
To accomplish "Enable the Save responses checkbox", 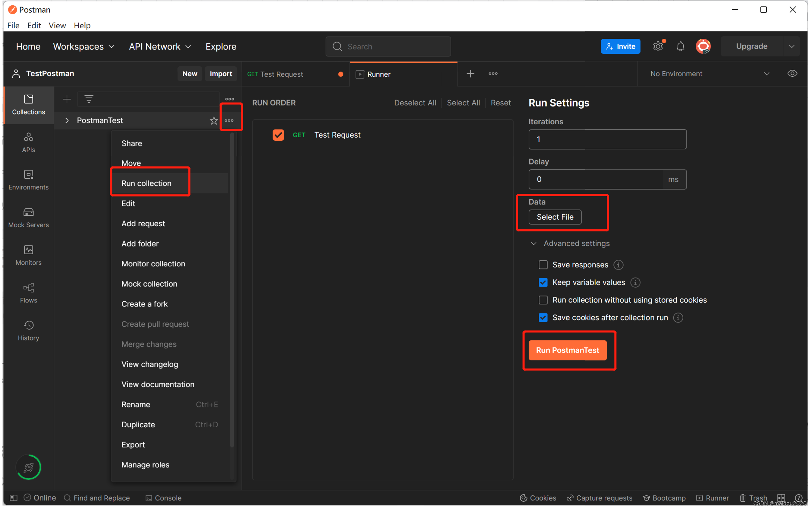I will click(543, 265).
